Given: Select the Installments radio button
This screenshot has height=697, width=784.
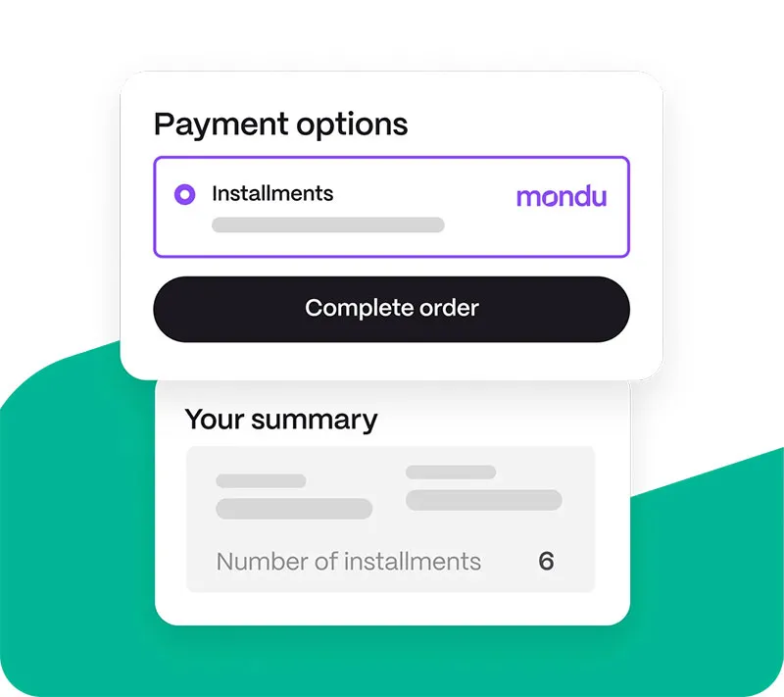Looking at the screenshot, I should (x=184, y=194).
